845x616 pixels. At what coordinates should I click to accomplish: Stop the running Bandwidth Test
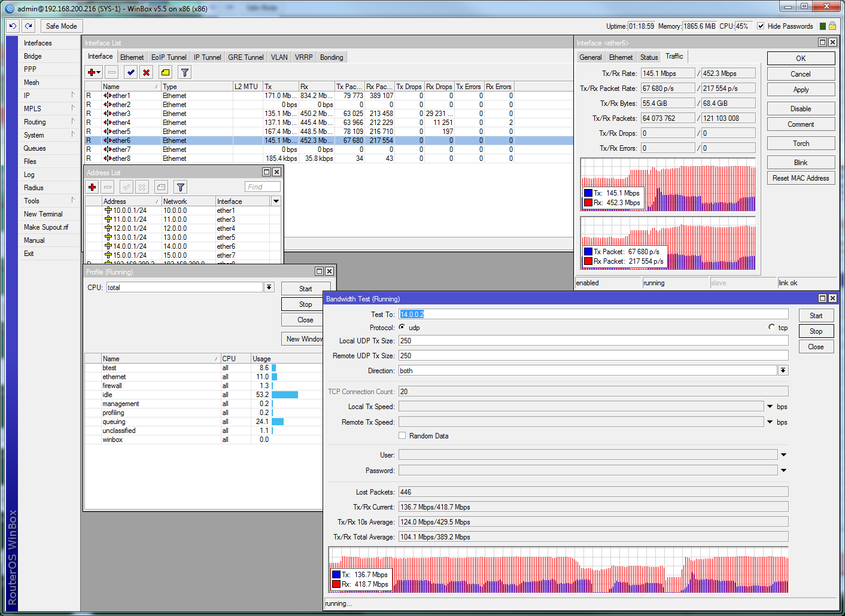tap(816, 330)
